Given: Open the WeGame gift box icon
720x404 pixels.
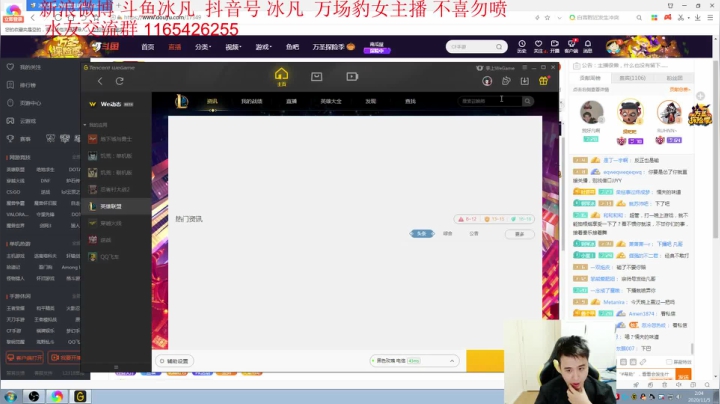Looking at the screenshot, I should click(543, 81).
